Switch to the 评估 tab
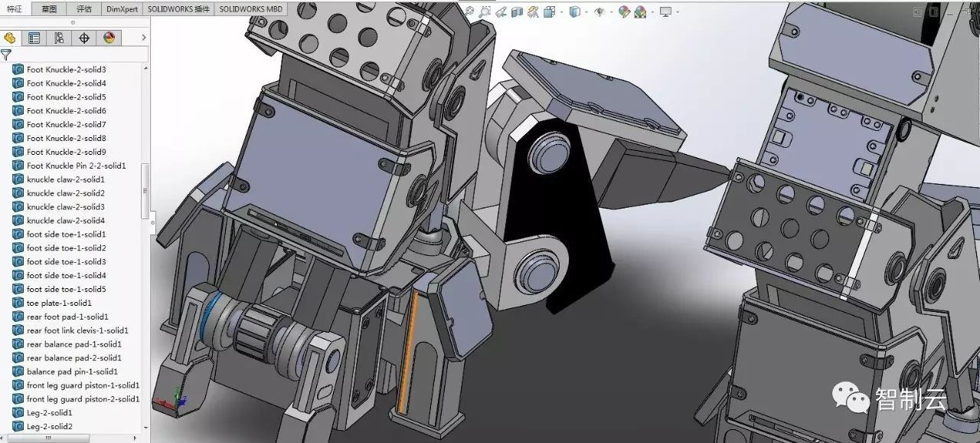This screenshot has height=443, width=980. (x=84, y=9)
